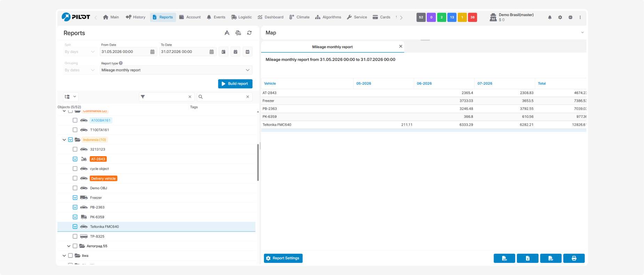The height and width of the screenshot is (275, 644).
Task: Open the Main menu tab
Action: pos(111,17)
